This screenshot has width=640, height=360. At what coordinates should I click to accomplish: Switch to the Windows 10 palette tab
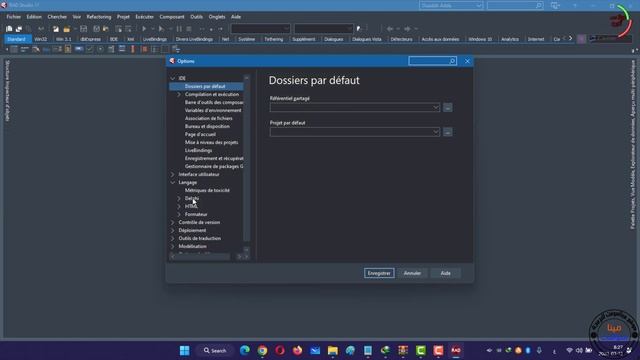[x=480, y=39]
